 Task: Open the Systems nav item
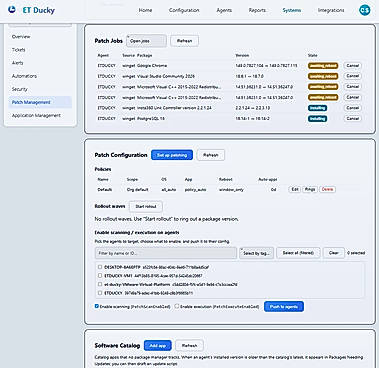point(292,10)
